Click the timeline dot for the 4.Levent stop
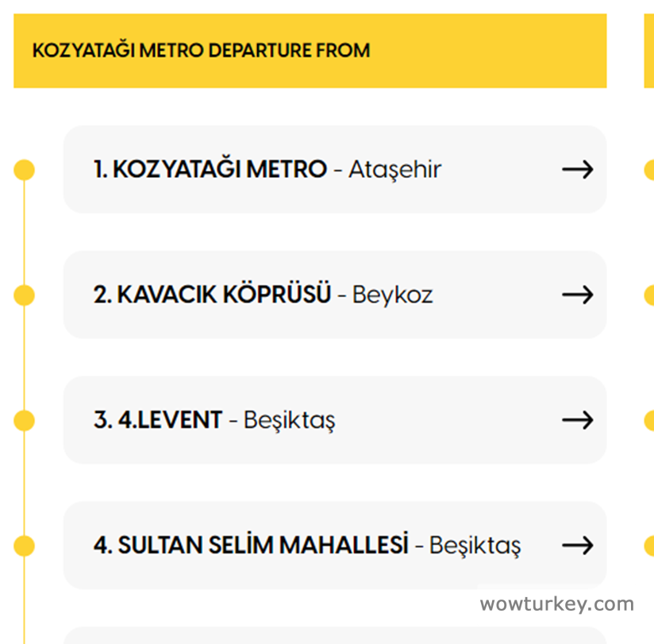The width and height of the screenshot is (654, 644). tap(25, 421)
